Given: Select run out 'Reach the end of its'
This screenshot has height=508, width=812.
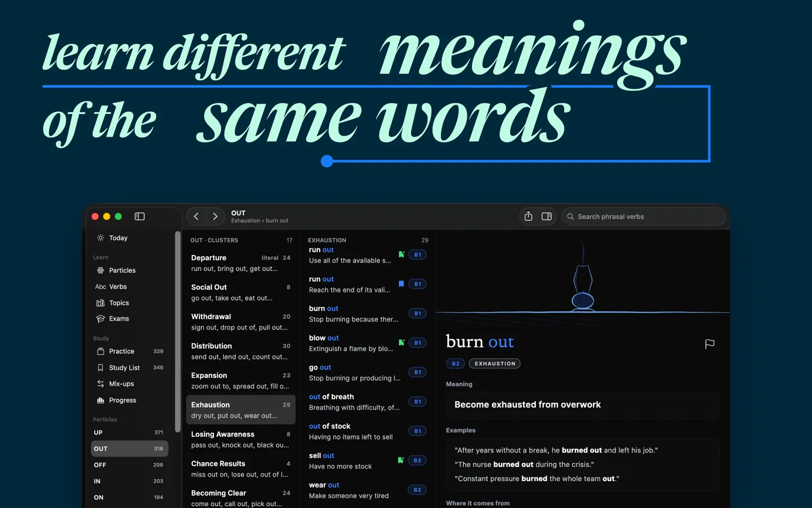Looking at the screenshot, I should [368, 284].
